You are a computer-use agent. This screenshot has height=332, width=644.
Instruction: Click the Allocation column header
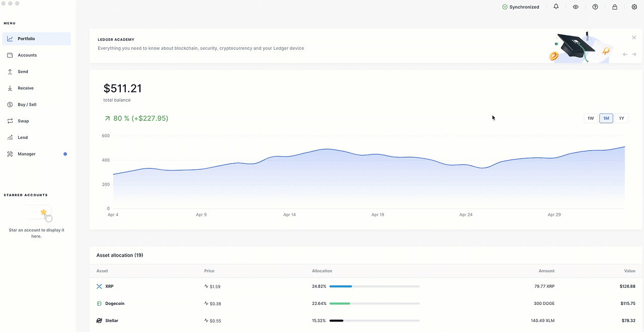pos(322,271)
